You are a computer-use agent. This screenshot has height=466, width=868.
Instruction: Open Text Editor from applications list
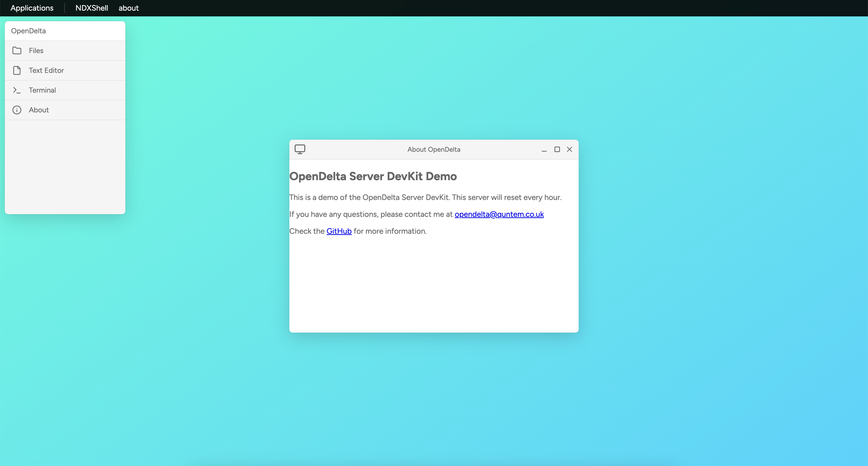(65, 70)
